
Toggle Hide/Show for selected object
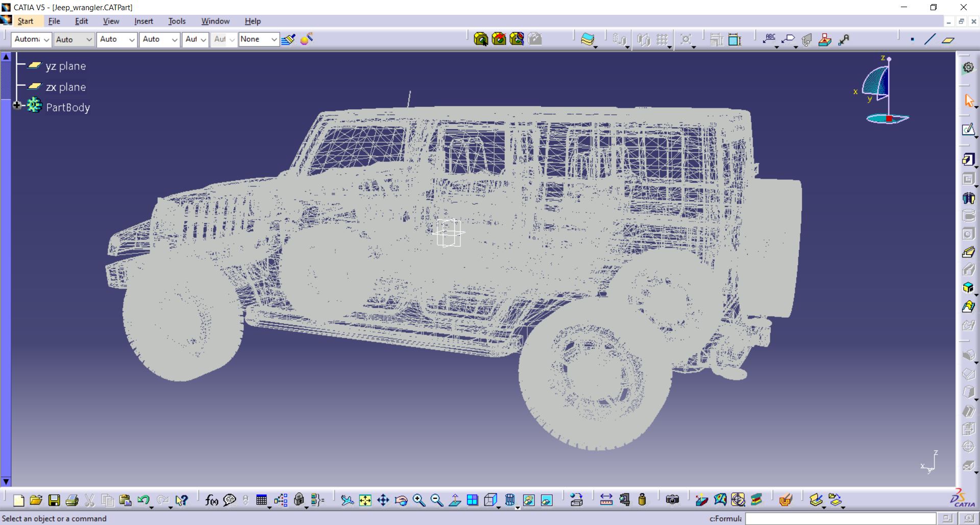pos(529,500)
